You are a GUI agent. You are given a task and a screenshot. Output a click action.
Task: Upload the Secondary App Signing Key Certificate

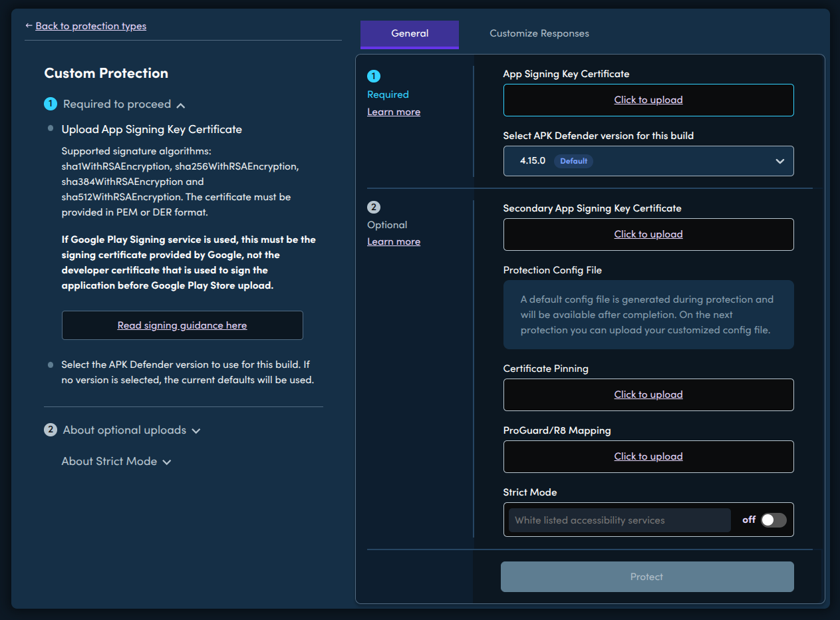pos(648,234)
